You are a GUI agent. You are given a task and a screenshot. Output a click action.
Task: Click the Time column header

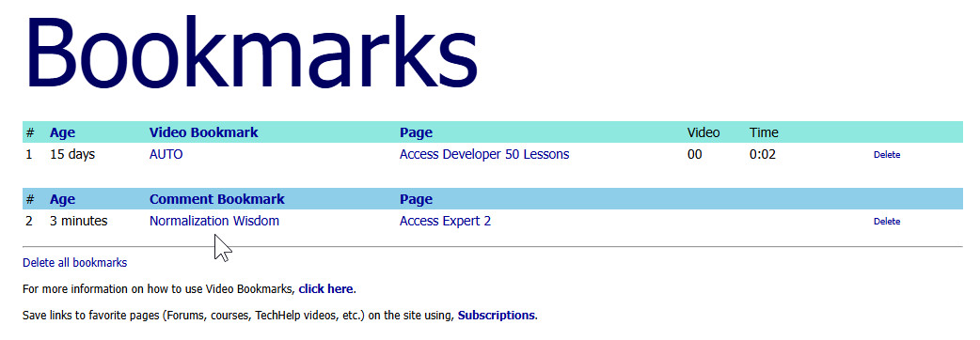764,132
